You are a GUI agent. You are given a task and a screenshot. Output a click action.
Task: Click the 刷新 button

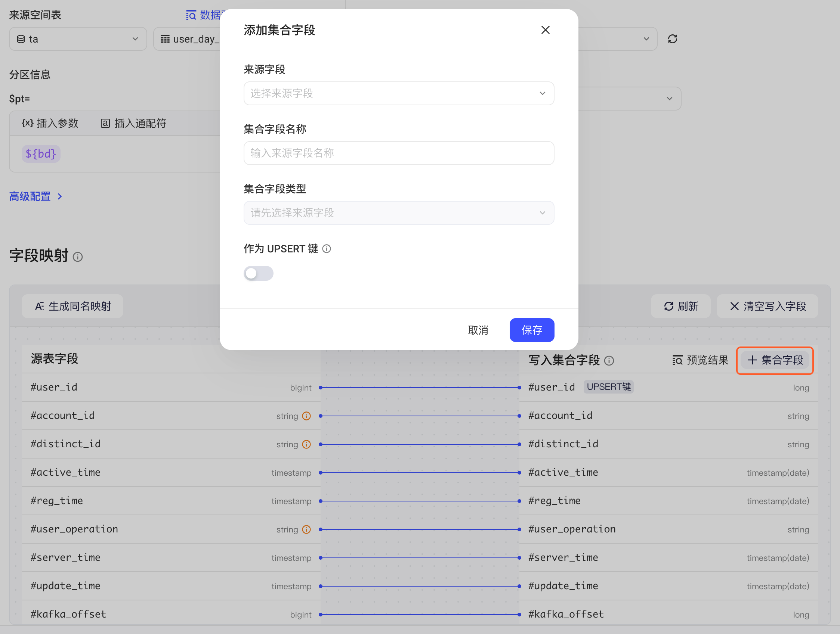[680, 306]
